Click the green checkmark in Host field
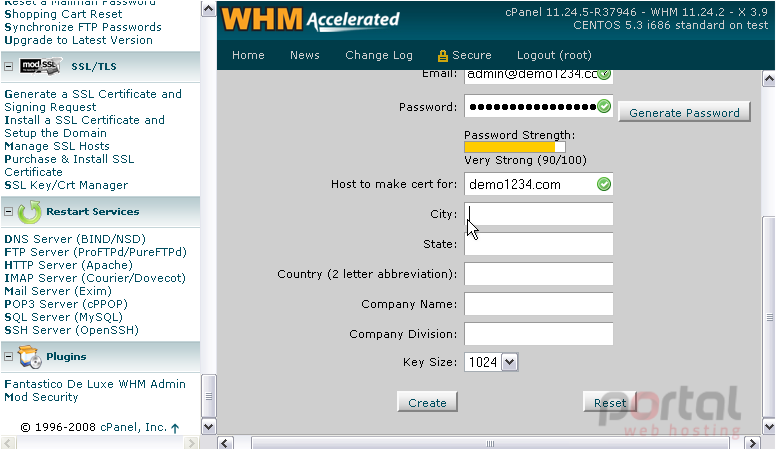The image size is (776, 450). (604, 184)
